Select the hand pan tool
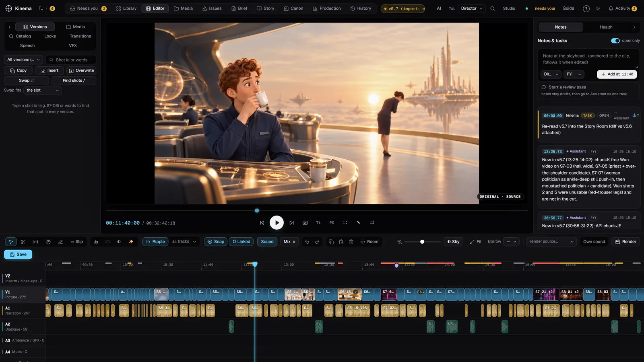Screen dimensions: 644x362 [48, 242]
